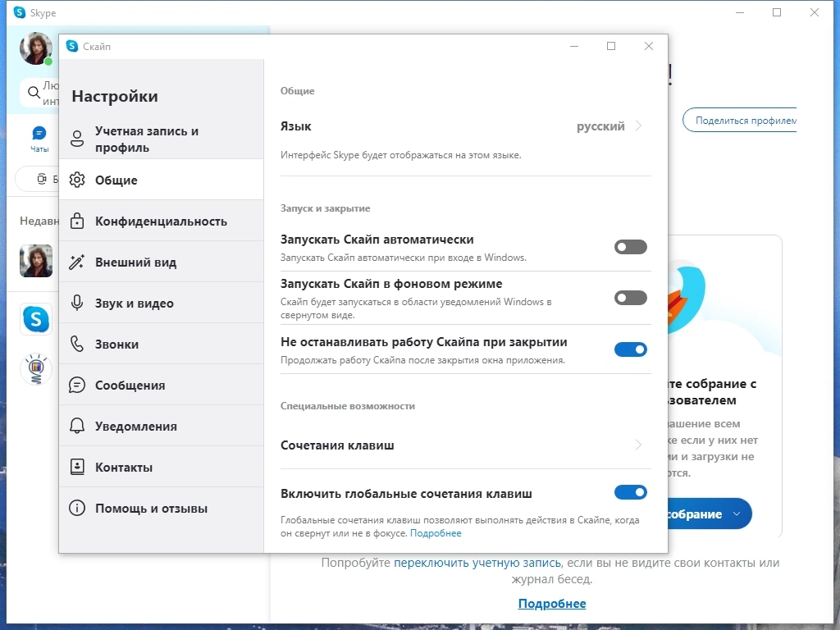
Task: Open the Звук и видео settings section
Action: [x=162, y=303]
